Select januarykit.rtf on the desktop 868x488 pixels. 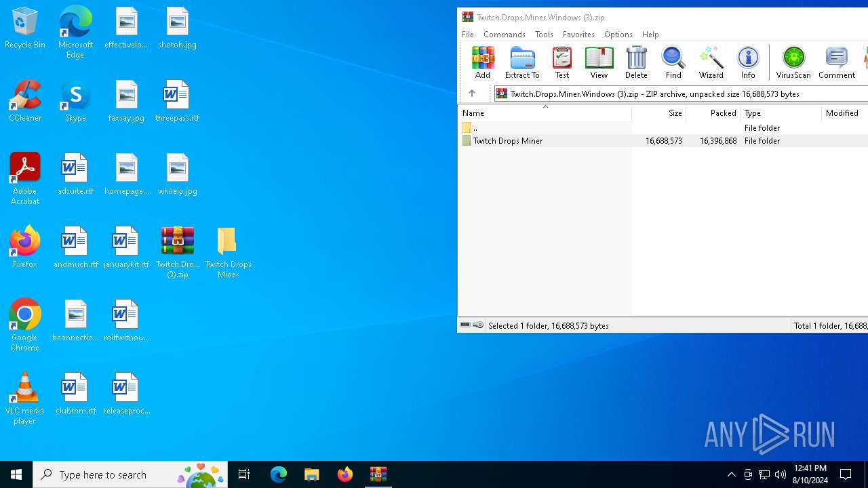126,247
